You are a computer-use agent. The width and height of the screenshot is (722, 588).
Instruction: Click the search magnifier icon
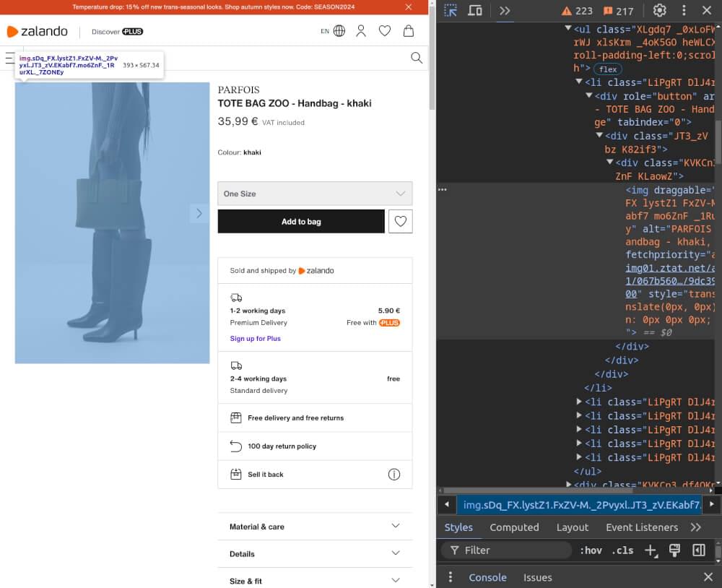[x=417, y=58]
